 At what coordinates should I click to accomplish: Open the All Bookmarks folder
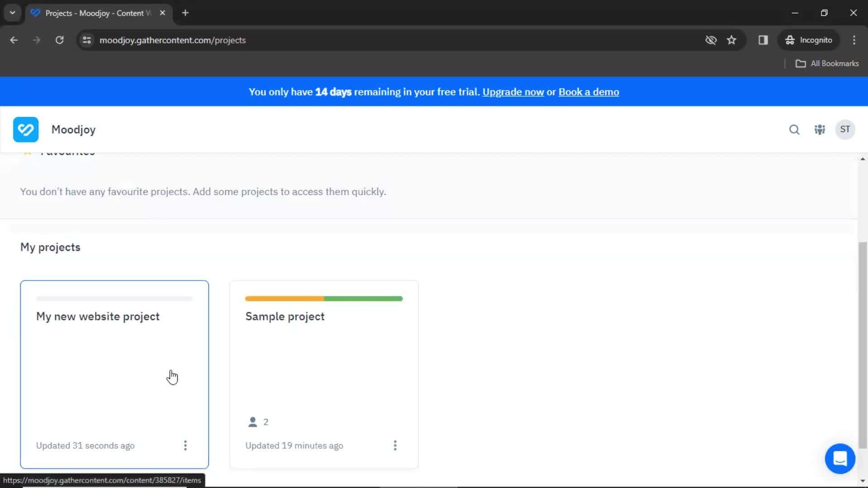pyautogui.click(x=827, y=64)
